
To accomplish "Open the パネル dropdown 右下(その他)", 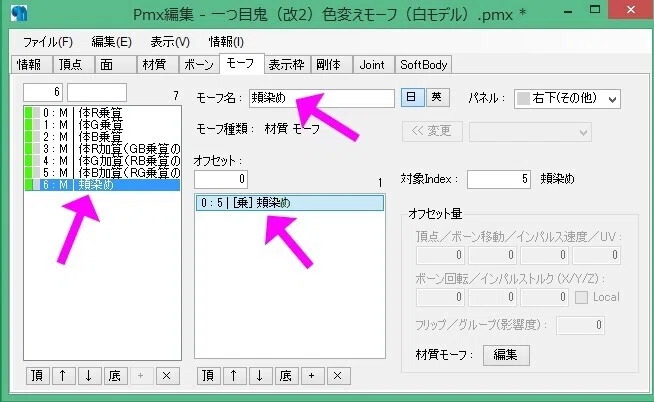I will 567,99.
